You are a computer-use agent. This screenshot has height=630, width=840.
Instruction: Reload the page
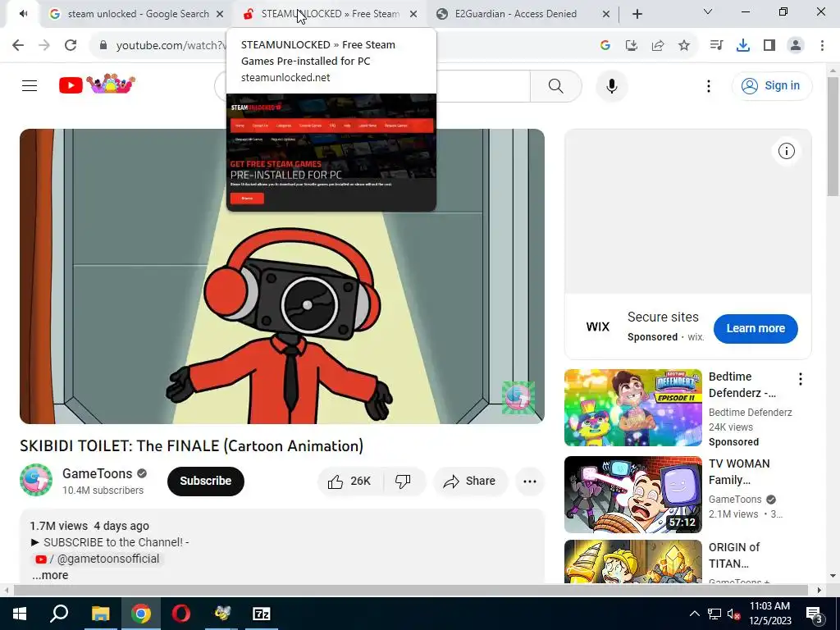71,46
